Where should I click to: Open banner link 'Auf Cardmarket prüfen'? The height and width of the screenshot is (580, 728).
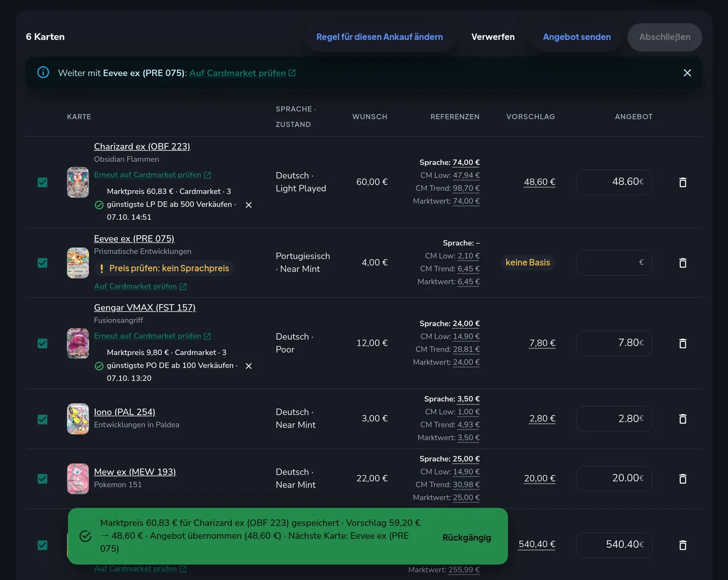click(242, 73)
